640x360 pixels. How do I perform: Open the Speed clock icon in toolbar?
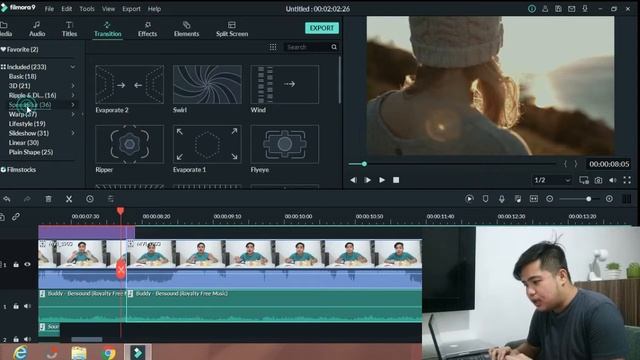point(90,199)
